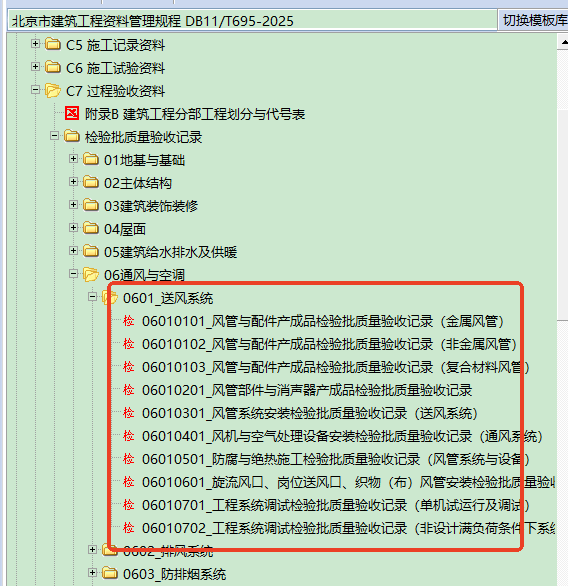Click the 北京市建筑工程资料管理规程 template field
568x586 pixels.
[252, 21]
